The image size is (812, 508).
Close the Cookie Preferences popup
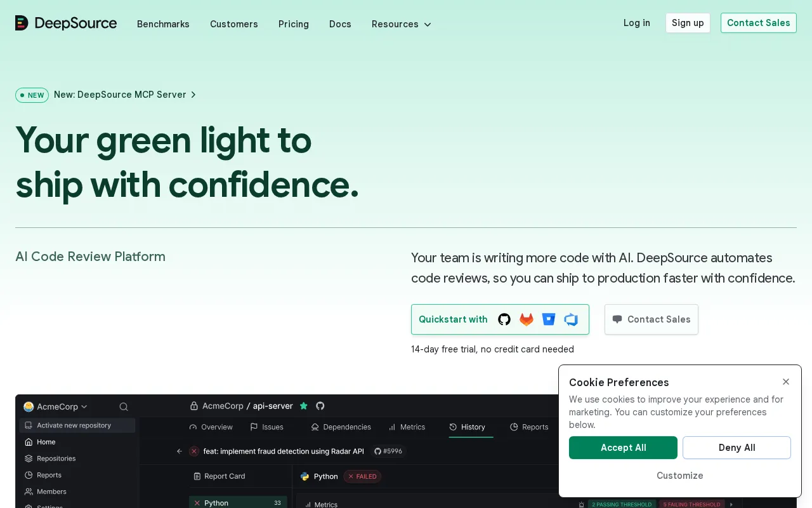pos(786,382)
